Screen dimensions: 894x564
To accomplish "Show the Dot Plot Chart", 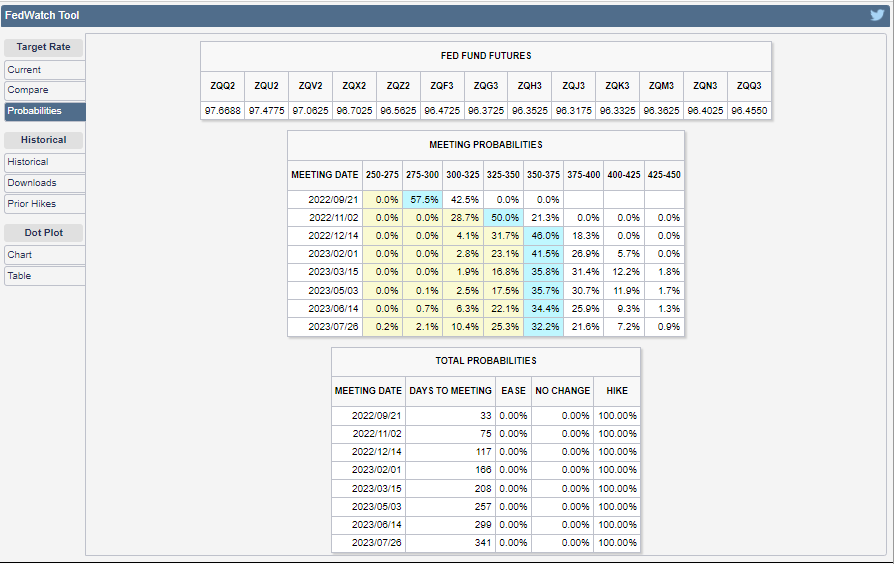I will coord(43,255).
